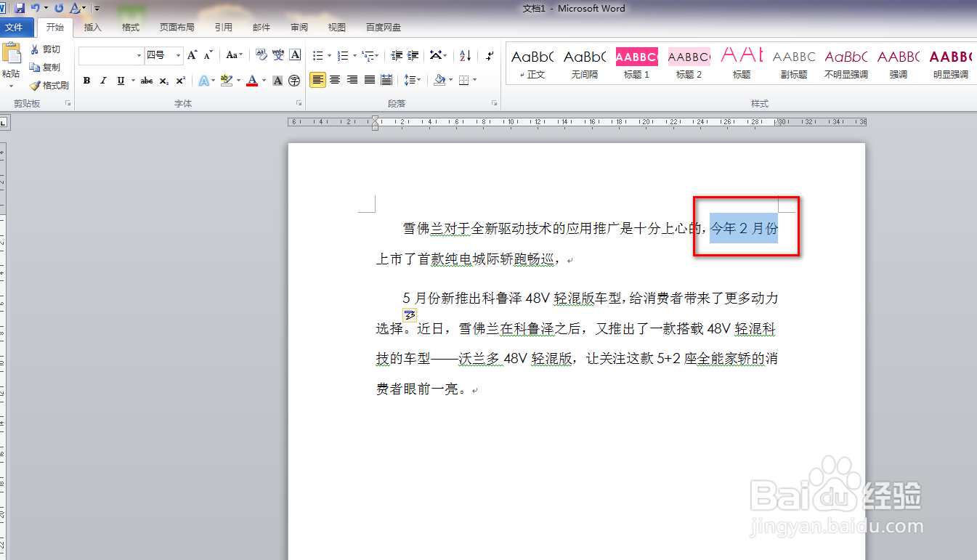Shrink font size with the smaller A icon
This screenshot has width=977, height=560.
click(208, 55)
